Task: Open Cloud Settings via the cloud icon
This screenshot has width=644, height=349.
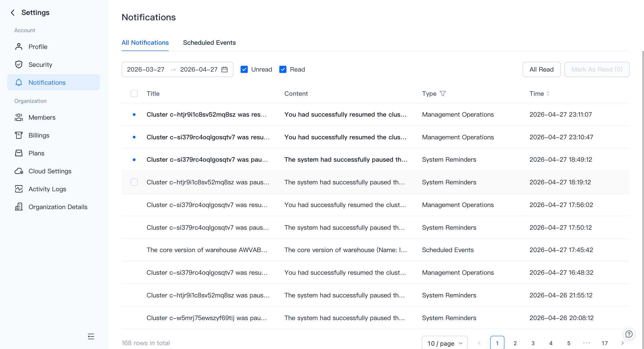Action: pyautogui.click(x=19, y=171)
